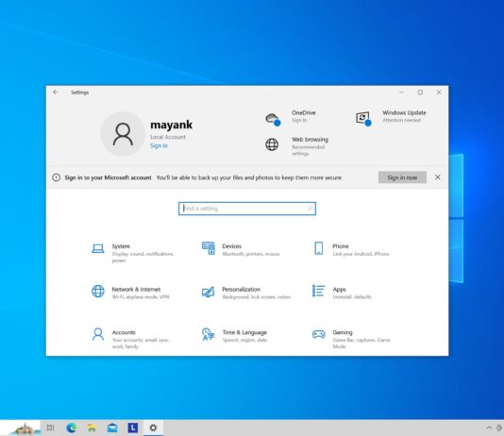Show hidden tray icons with the chevron
The image size is (504, 436).
coord(489,428)
